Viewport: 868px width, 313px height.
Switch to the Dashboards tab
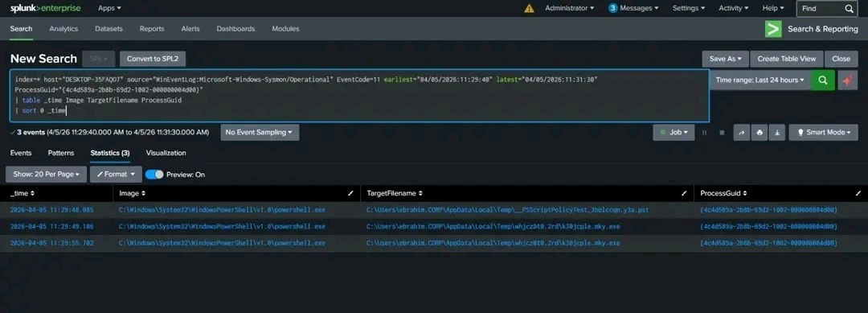pyautogui.click(x=235, y=29)
